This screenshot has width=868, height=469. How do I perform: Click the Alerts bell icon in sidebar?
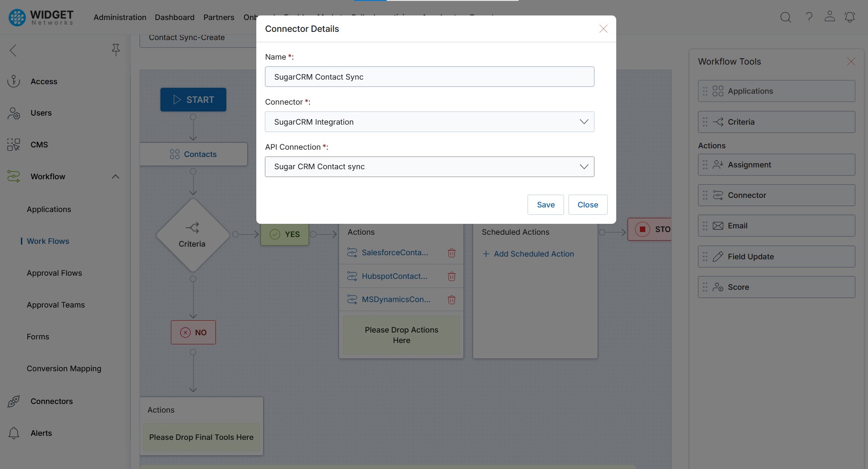point(14,433)
